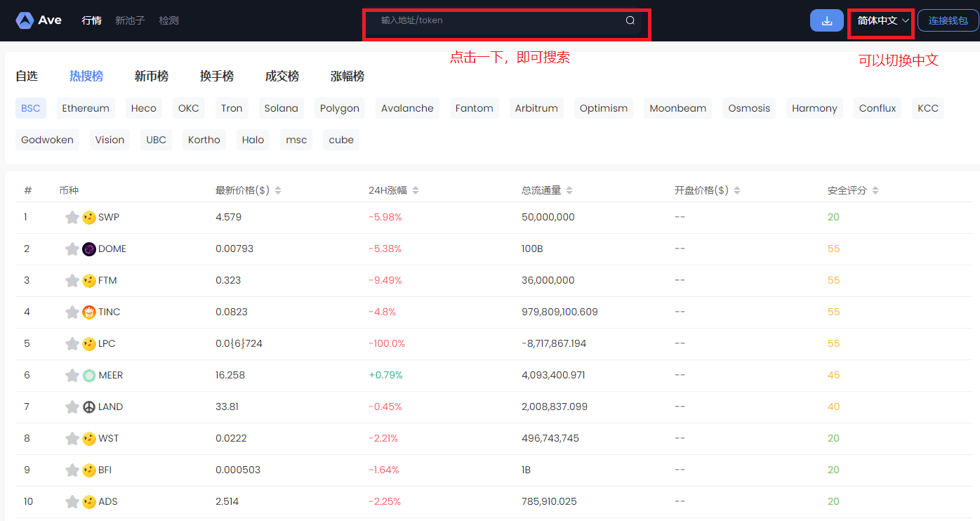The height and width of the screenshot is (521, 980).
Task: Click the BFI token emoji icon
Action: 89,470
